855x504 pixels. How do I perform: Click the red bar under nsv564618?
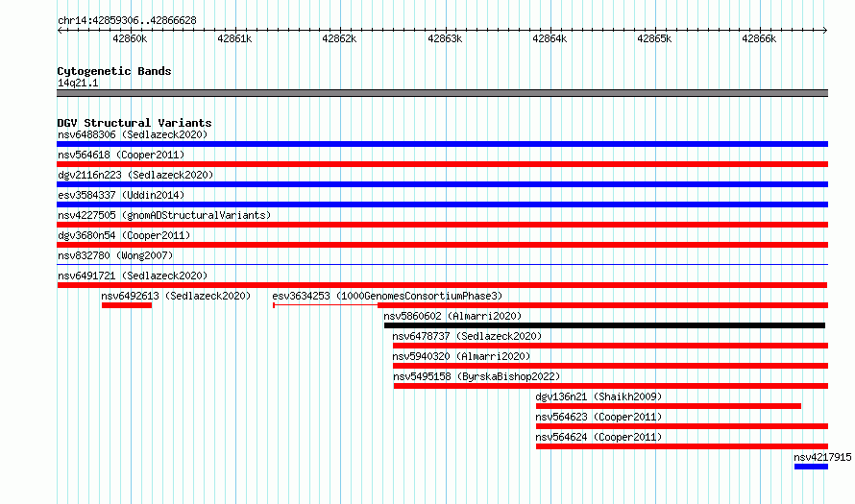coord(442,164)
